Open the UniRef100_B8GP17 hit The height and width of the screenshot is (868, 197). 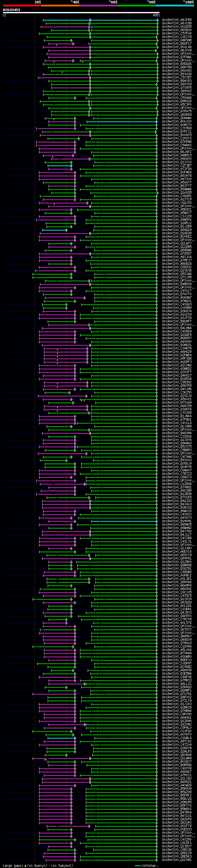[177, 43]
